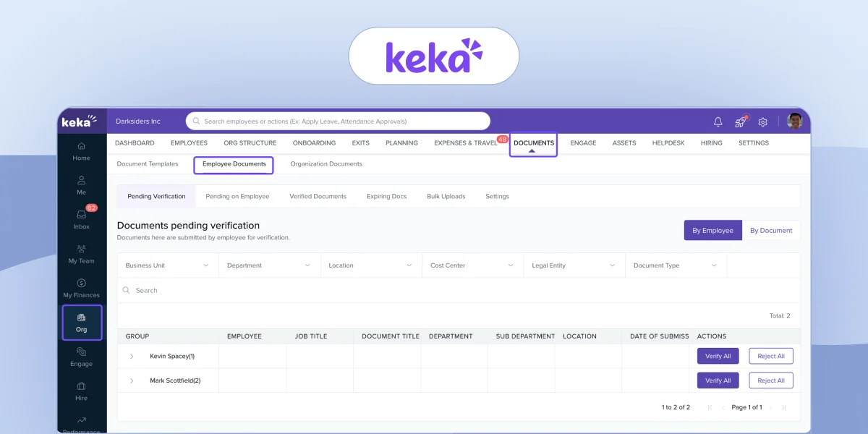Select the Expiring Docs tab

tap(387, 196)
